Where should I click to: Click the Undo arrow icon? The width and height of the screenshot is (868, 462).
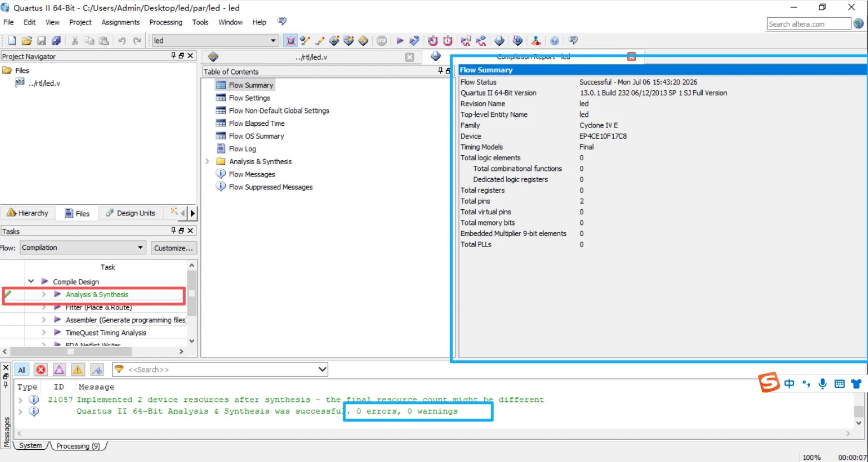(122, 41)
